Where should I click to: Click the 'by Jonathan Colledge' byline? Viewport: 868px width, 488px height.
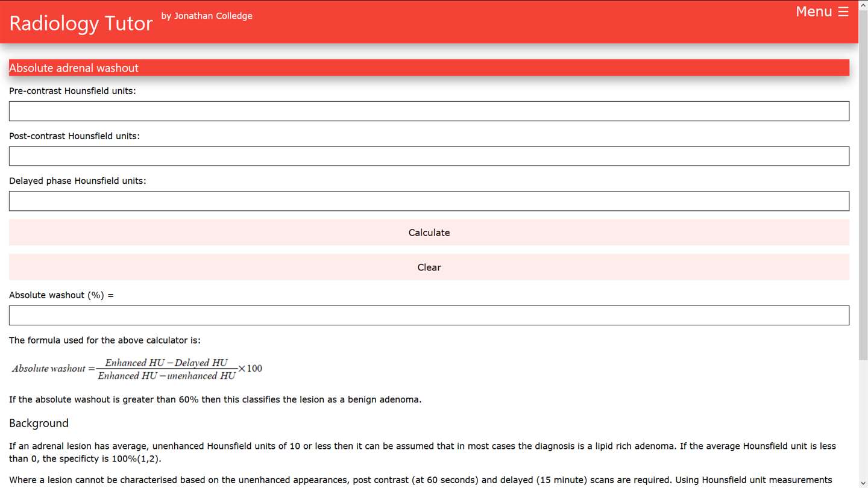pyautogui.click(x=207, y=16)
